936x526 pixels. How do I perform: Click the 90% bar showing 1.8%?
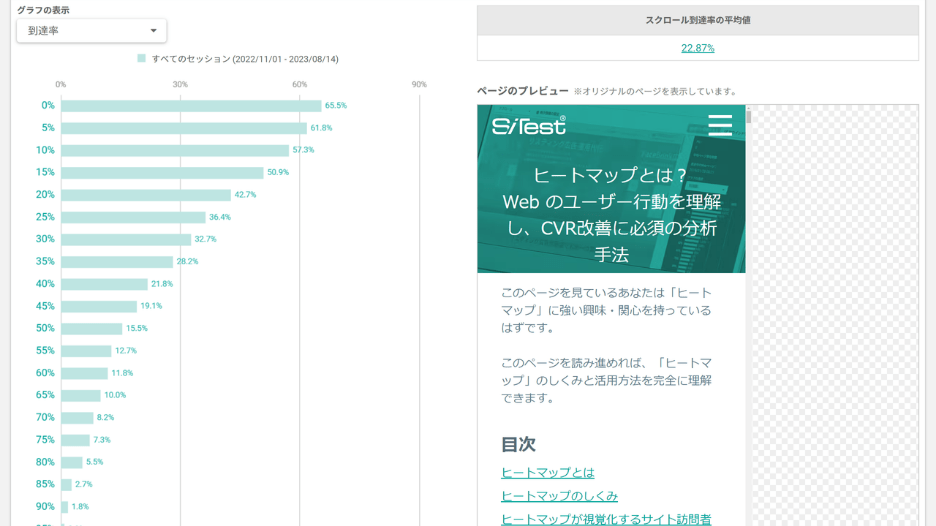[x=64, y=507]
